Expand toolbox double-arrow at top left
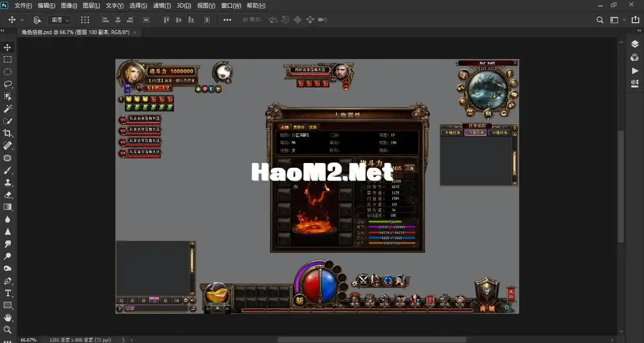The width and height of the screenshot is (644, 343). click(x=2, y=31)
